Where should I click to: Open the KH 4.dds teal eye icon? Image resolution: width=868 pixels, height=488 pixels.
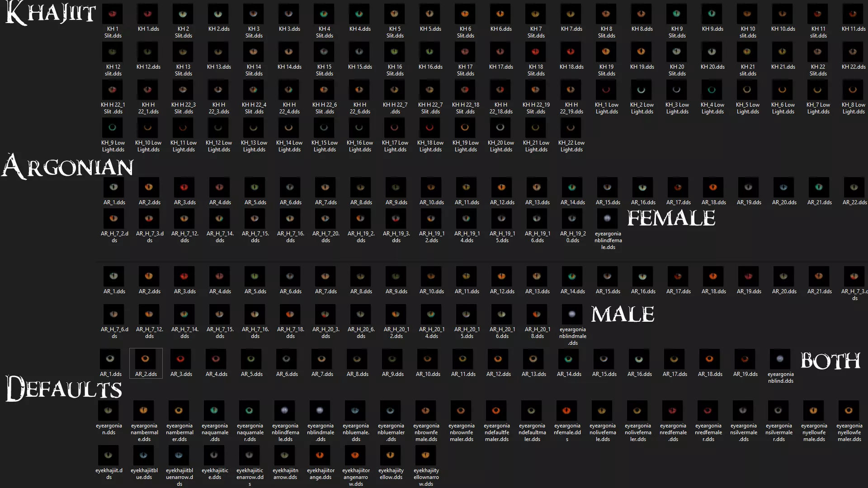359,14
